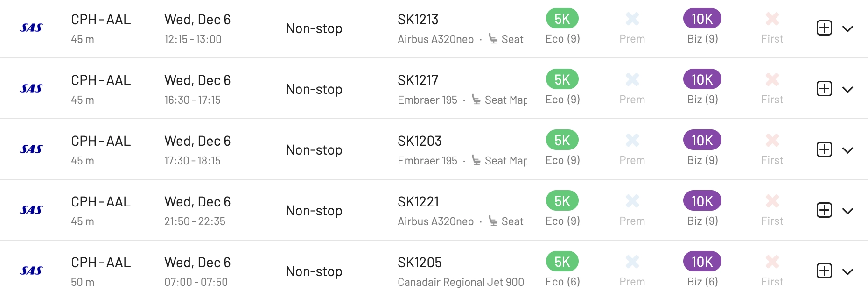Choose the 5K Eco (6) fare on SK1205

(562, 262)
